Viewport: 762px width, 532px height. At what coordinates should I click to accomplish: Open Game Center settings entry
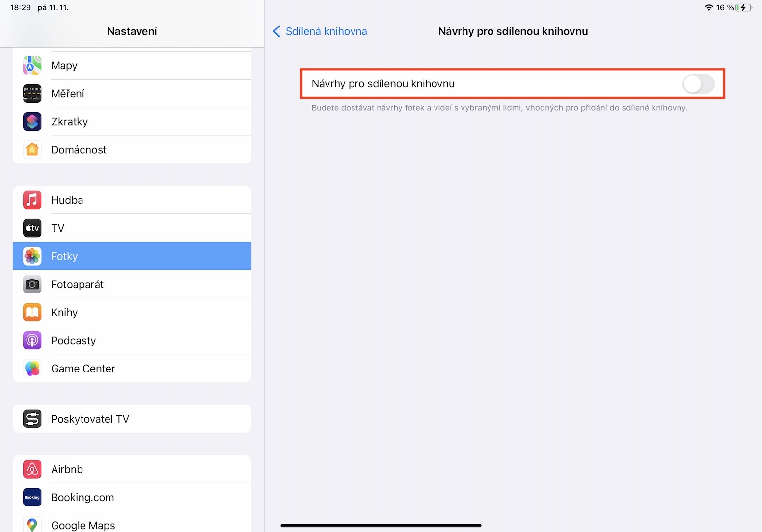132,369
